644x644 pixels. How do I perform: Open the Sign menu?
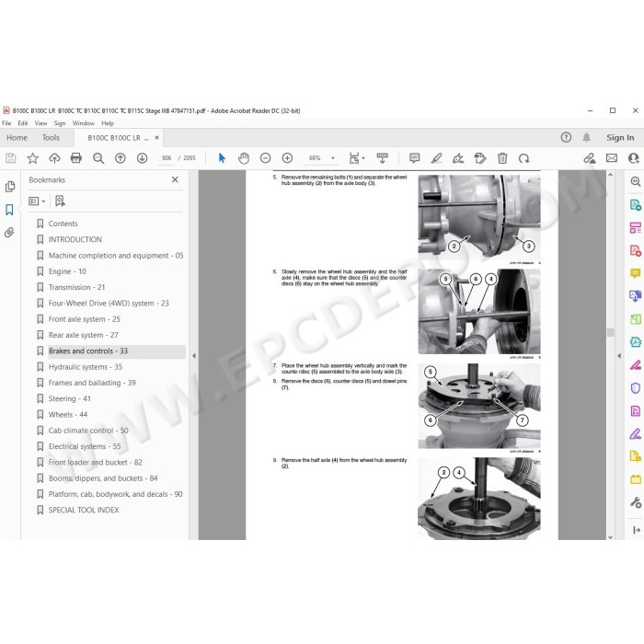tap(60, 123)
